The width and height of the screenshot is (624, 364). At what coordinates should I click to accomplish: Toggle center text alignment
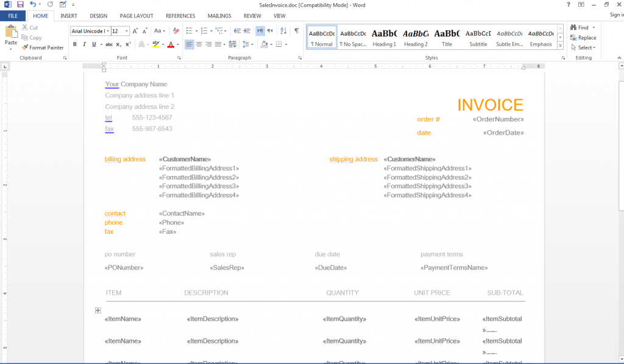(x=199, y=43)
